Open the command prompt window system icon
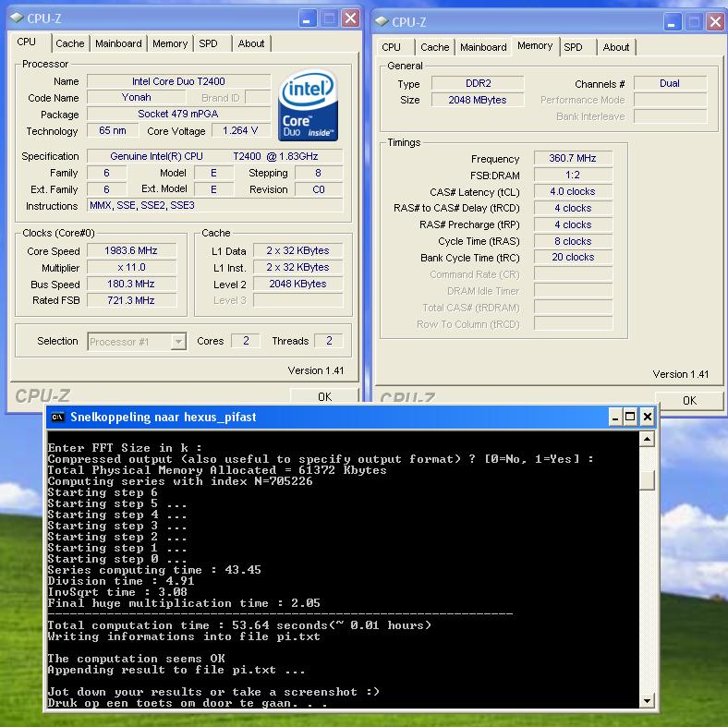728x727 pixels. point(57,417)
